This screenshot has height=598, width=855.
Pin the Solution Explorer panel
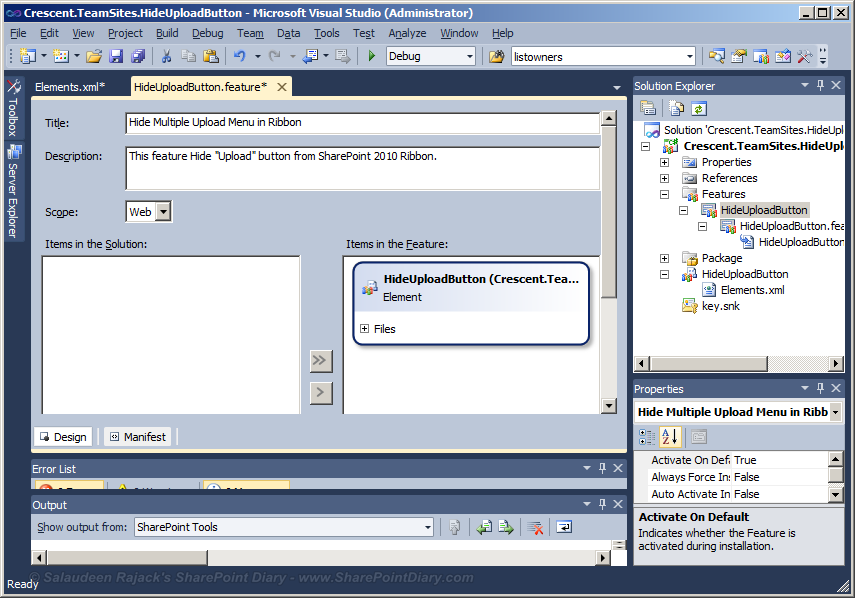tap(820, 85)
